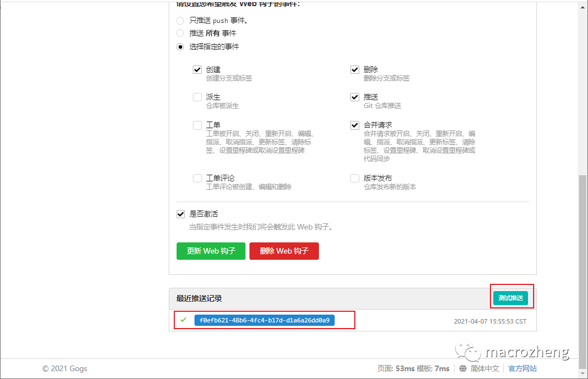Enable the 派生 (fork) event checkbox
Screen dimensions: 588x379
(x=197, y=97)
